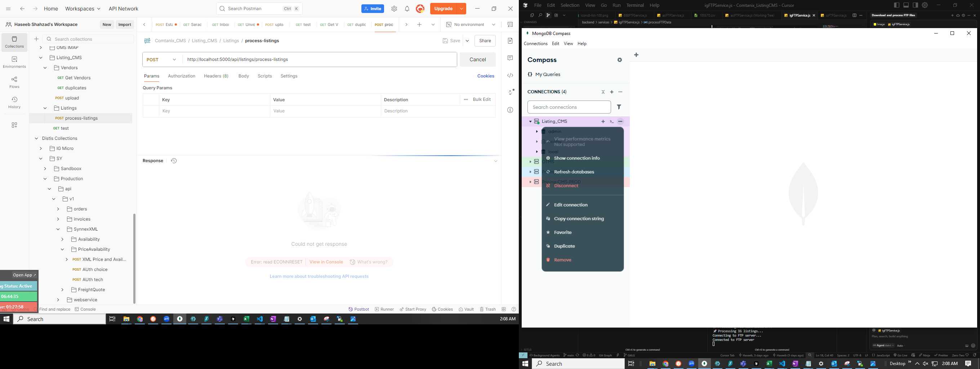Open comments panel in Postman right sidebar

click(x=510, y=58)
